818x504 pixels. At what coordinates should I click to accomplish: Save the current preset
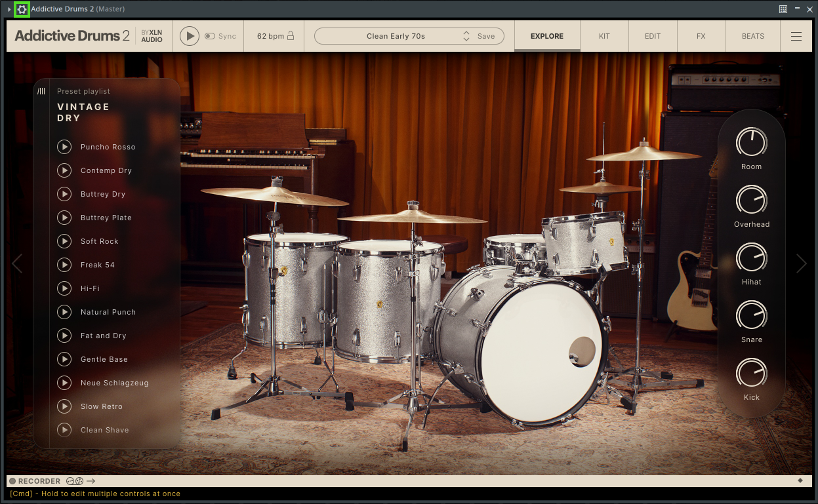pyautogui.click(x=486, y=36)
